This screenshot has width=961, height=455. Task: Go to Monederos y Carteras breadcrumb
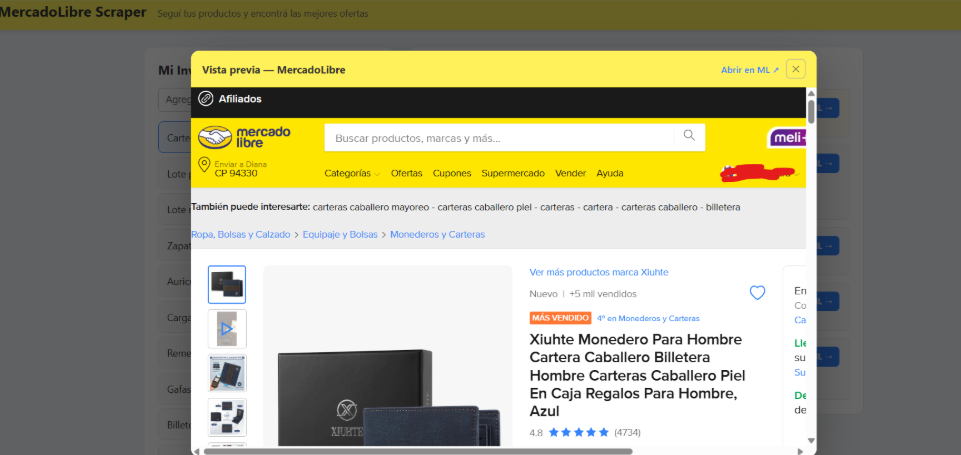438,234
